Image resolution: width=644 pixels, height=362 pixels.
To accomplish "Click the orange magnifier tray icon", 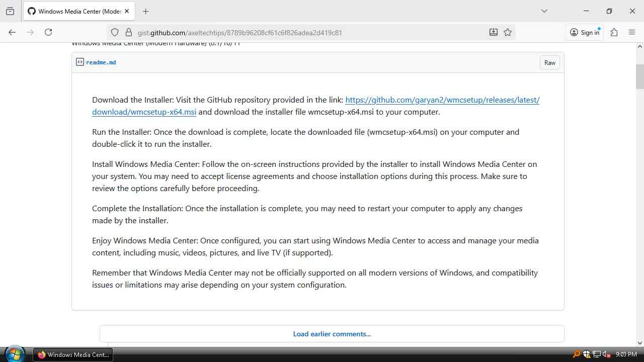I will pos(577,354).
